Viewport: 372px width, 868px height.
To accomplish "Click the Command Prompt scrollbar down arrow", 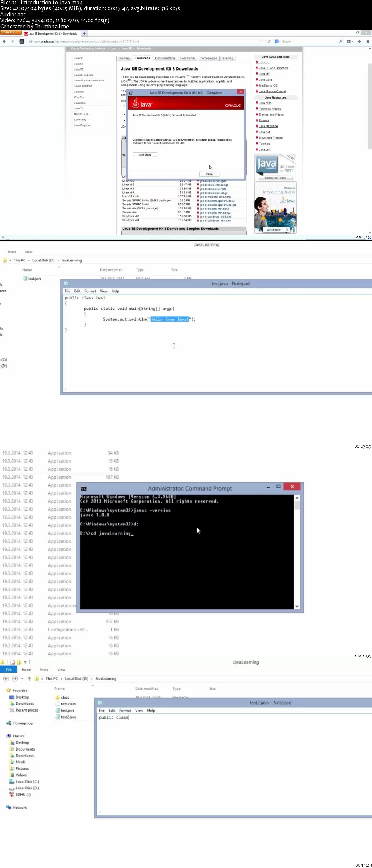I will click(x=297, y=606).
